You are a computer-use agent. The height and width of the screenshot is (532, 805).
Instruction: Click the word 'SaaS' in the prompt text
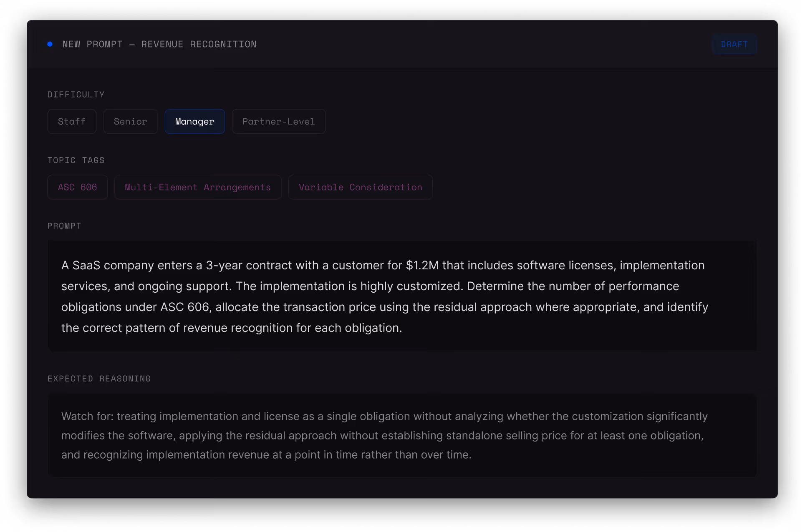tap(86, 266)
